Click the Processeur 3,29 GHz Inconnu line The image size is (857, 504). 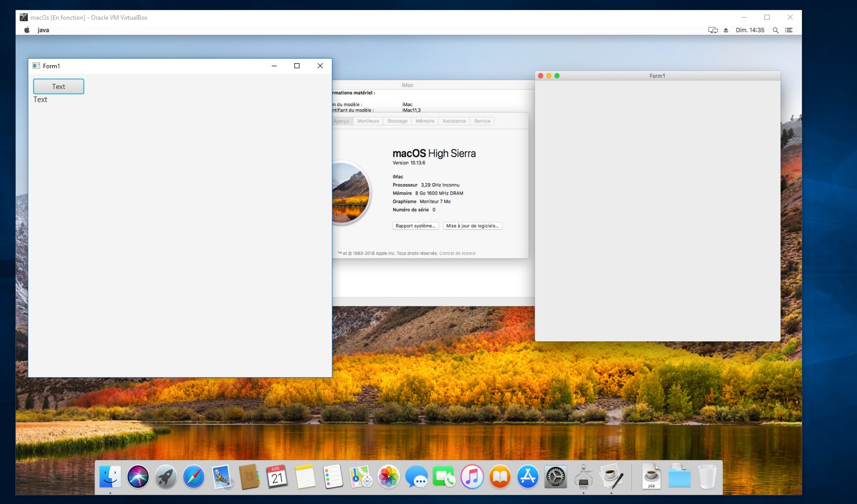(x=426, y=185)
